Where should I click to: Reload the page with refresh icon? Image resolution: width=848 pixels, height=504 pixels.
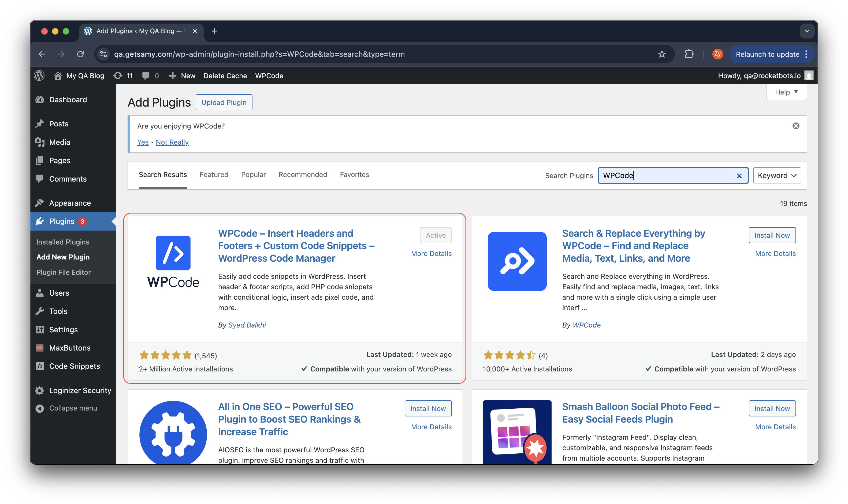pos(80,54)
